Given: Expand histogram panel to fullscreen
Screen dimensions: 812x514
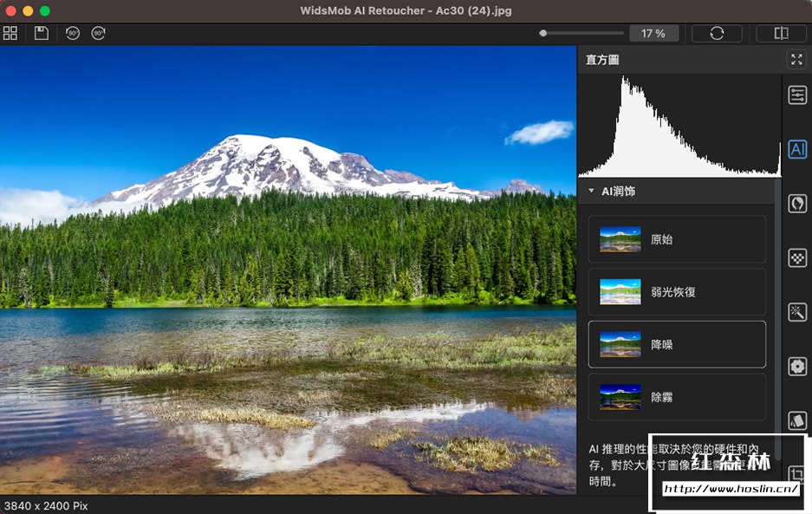Looking at the screenshot, I should click(796, 60).
